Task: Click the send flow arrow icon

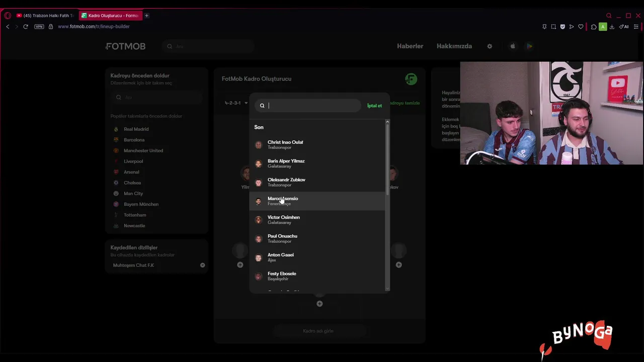Action: click(572, 27)
